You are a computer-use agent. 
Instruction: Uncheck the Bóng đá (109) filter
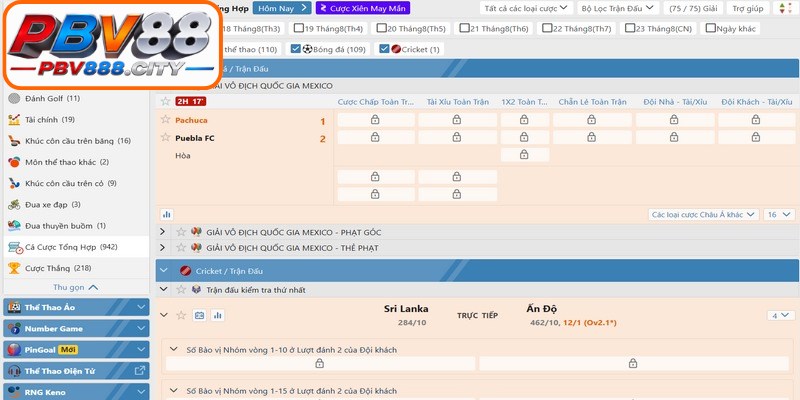point(295,49)
